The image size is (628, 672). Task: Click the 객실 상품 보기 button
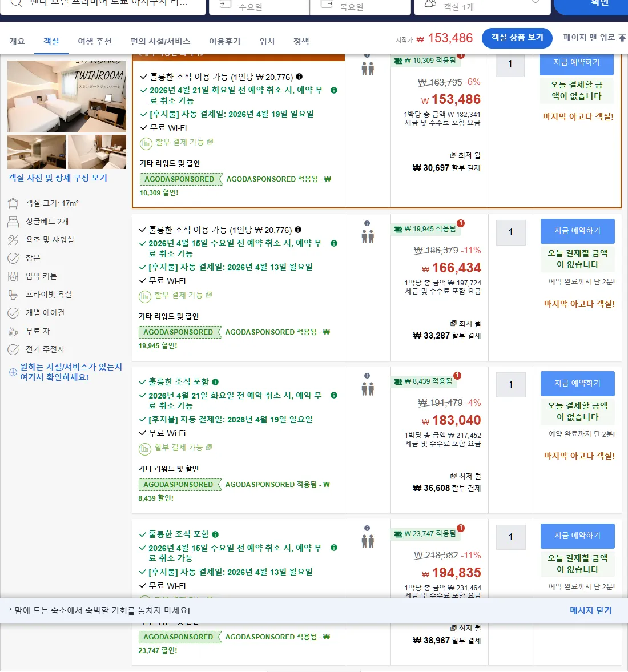pos(517,38)
